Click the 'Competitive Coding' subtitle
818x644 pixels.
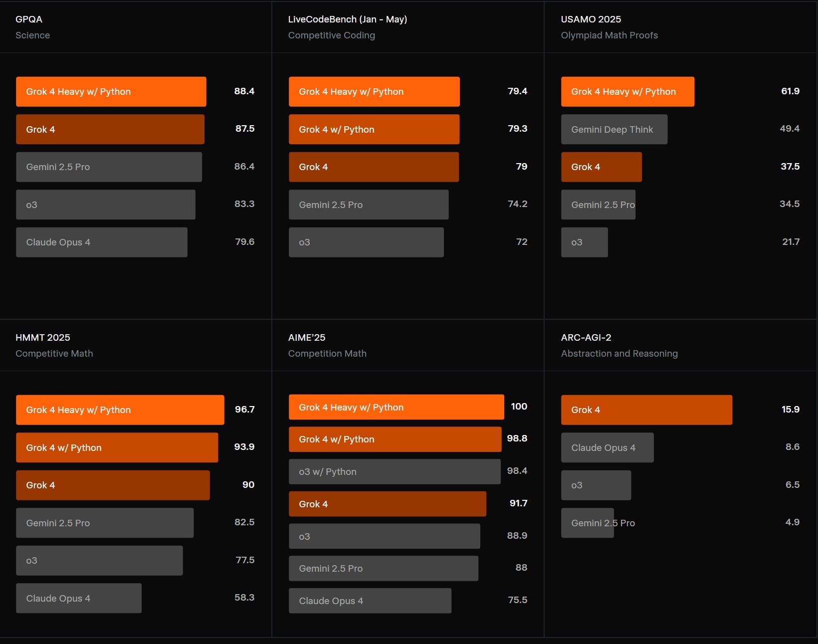coord(332,35)
